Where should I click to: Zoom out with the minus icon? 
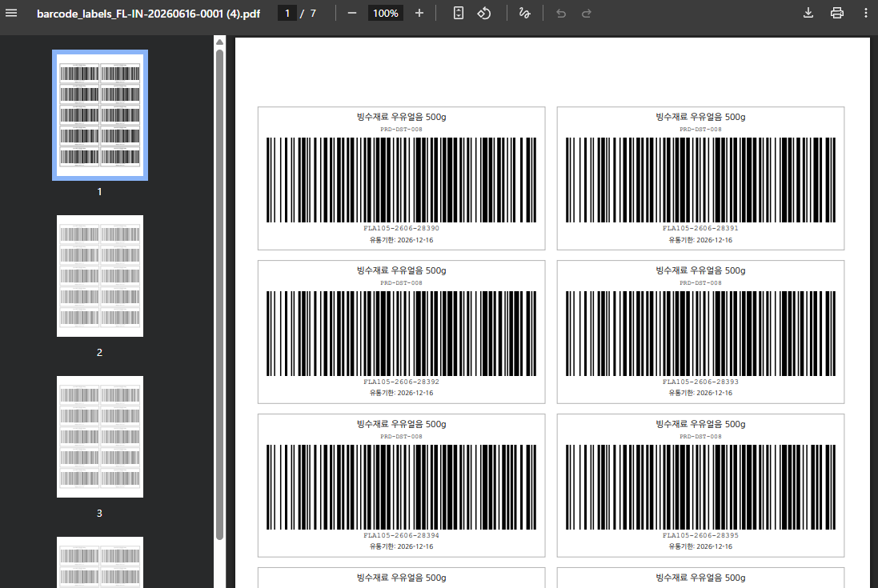click(351, 13)
